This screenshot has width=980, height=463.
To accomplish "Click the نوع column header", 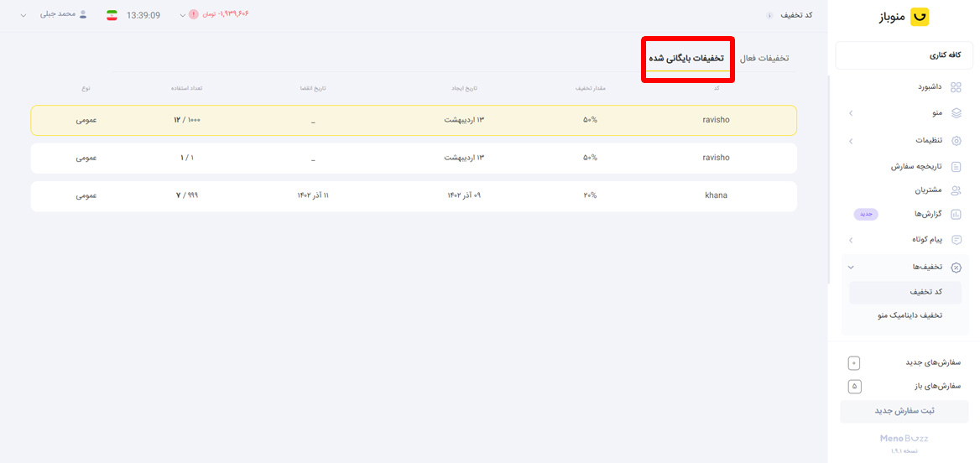I will pyautogui.click(x=86, y=88).
